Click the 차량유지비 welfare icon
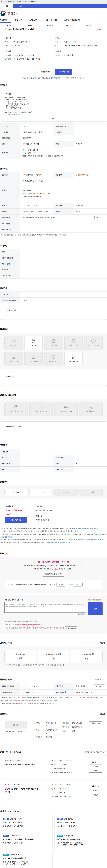 (53, 343)
